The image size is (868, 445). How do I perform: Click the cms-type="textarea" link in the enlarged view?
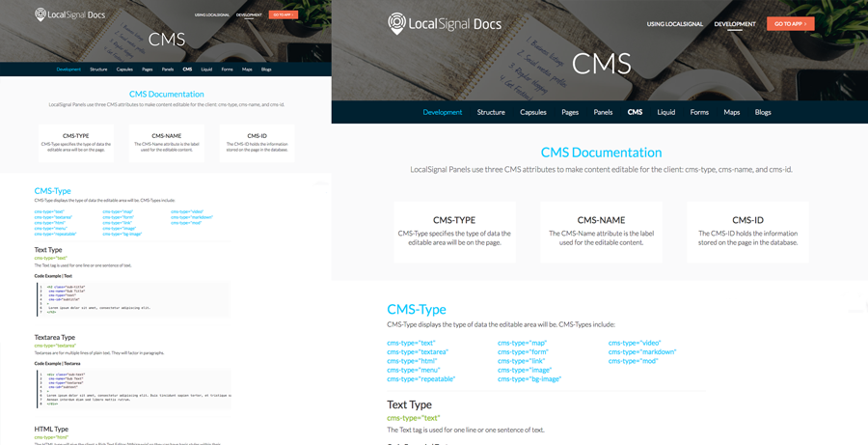pyautogui.click(x=418, y=352)
